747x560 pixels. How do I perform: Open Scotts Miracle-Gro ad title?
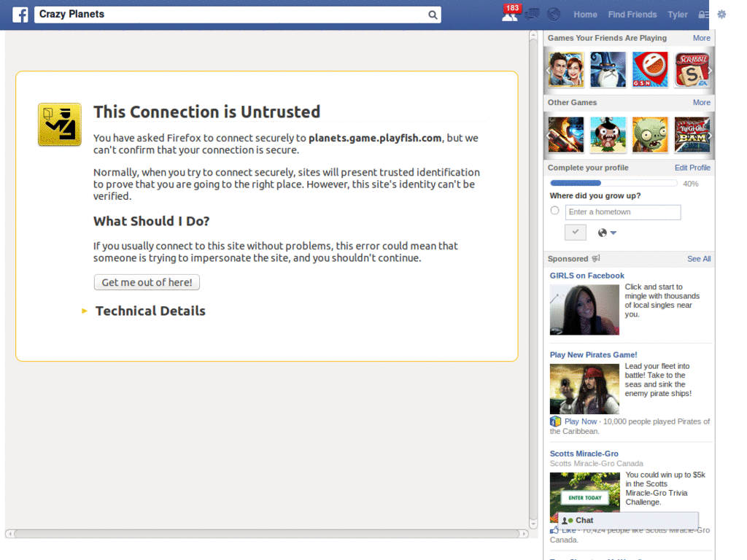(584, 454)
